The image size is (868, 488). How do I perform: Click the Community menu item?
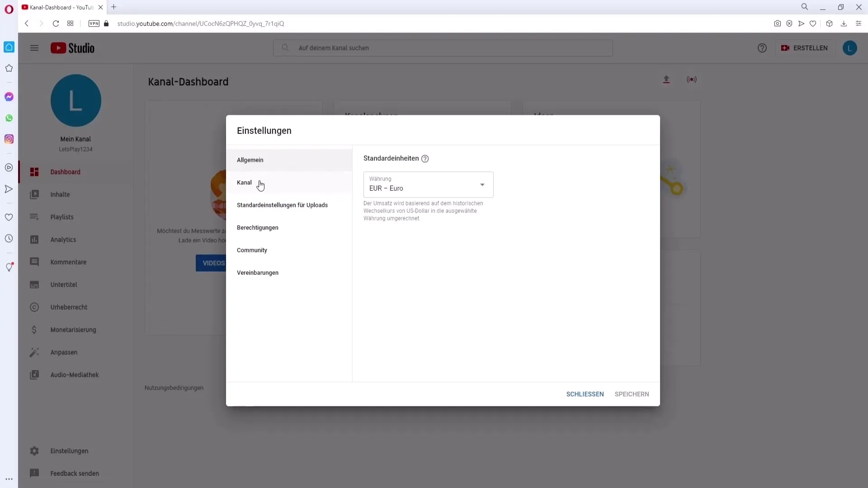click(252, 250)
